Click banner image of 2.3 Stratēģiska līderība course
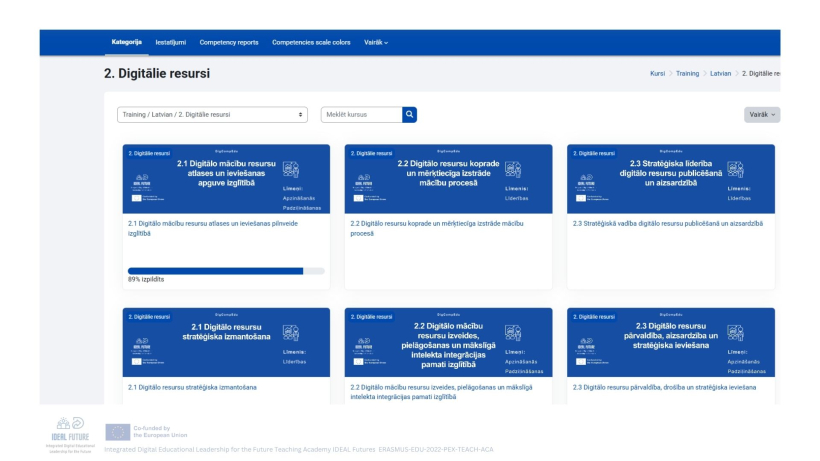Image resolution: width=820 pixels, height=461 pixels. coord(671,179)
